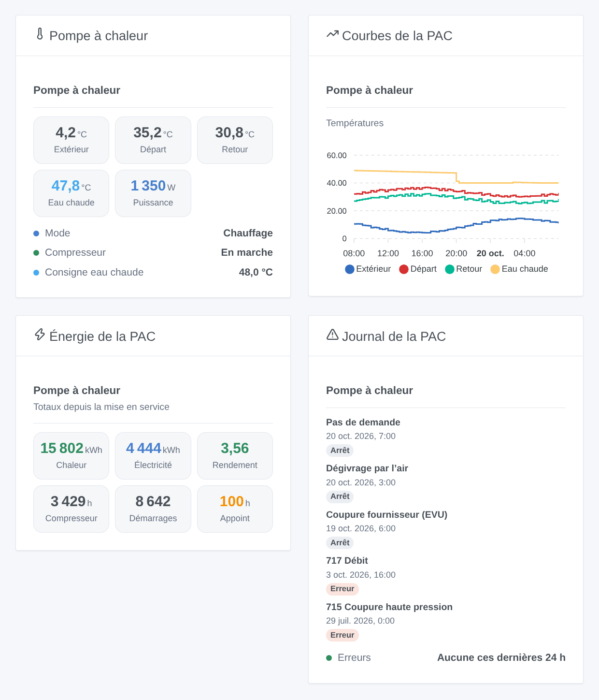The height and width of the screenshot is (700, 599).
Task: Open the Démarrages 8 642 tile
Action: click(153, 509)
